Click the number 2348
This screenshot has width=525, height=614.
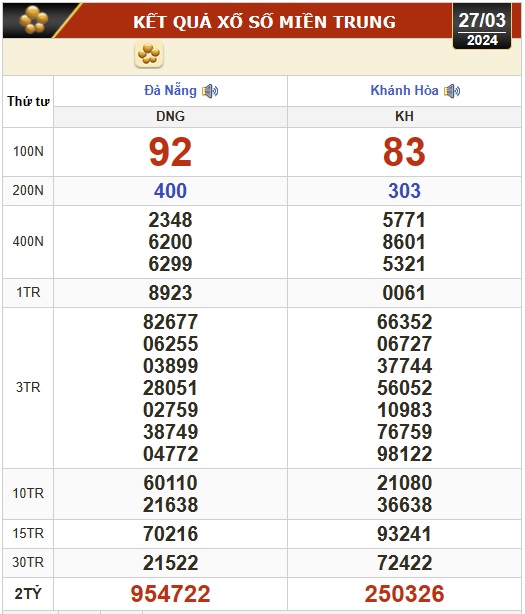tap(170, 220)
